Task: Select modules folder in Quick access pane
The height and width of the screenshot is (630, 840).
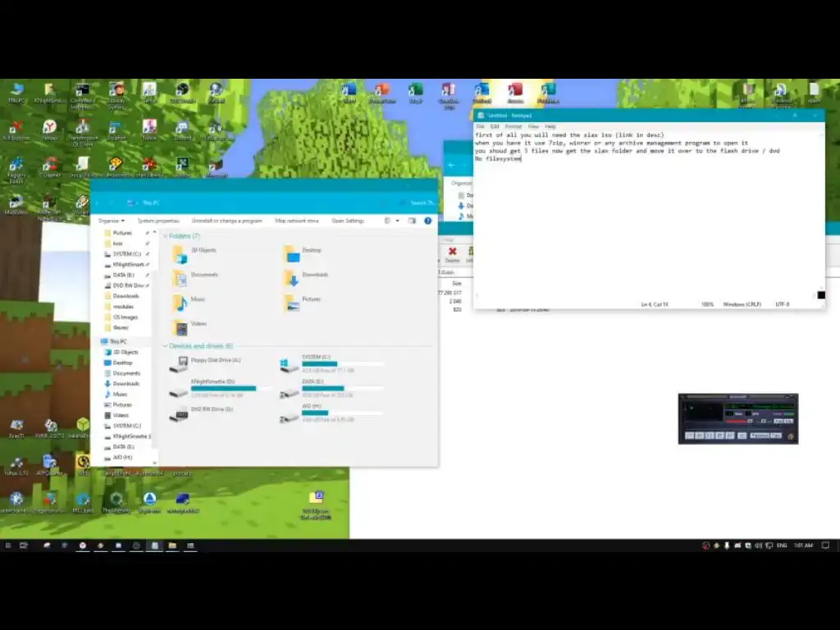Action: 123,307
